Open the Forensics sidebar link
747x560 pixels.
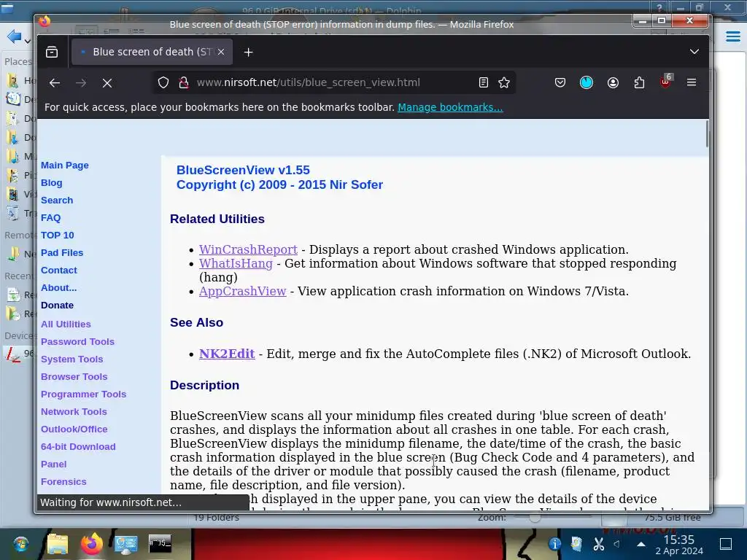tap(63, 482)
